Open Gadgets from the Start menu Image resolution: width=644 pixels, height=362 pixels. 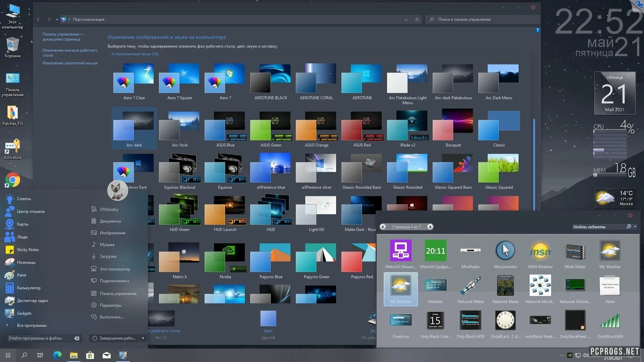coord(24,313)
